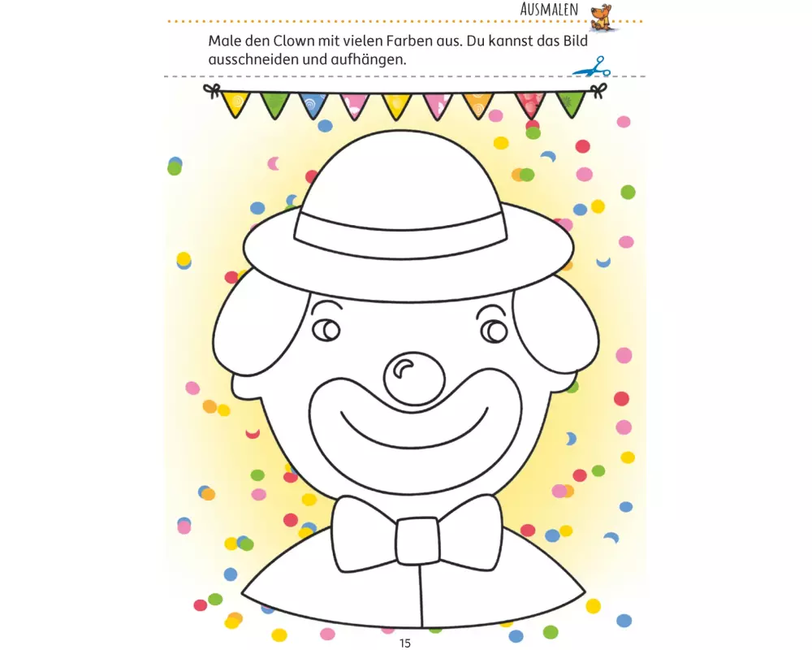Click the clown's left eye
812x650 pixels.
(x=326, y=330)
